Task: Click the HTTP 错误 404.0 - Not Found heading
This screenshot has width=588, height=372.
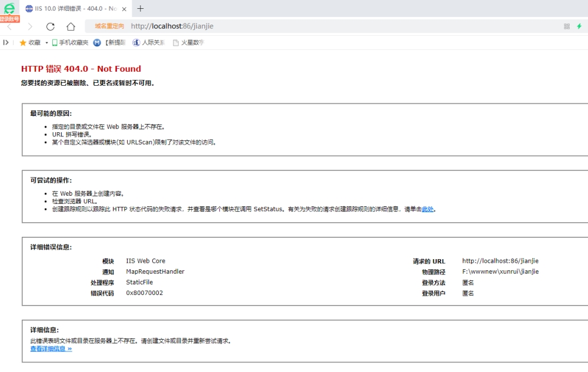Action: pyautogui.click(x=81, y=69)
